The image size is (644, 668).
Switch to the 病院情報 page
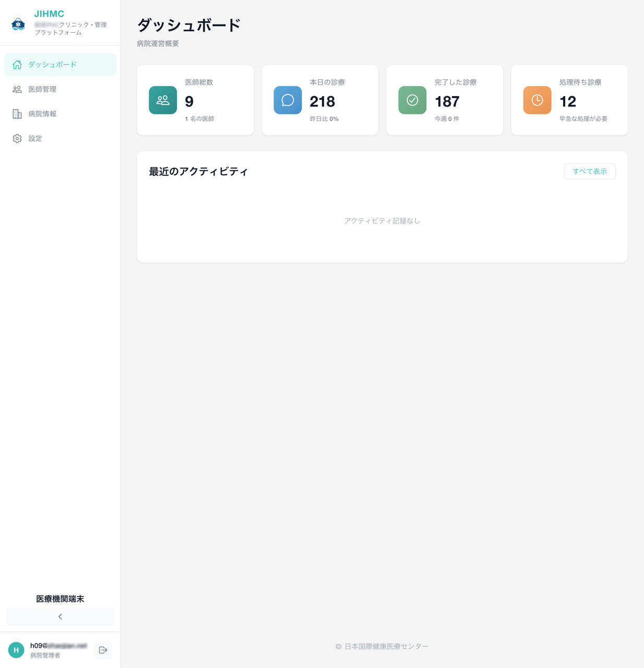point(42,114)
